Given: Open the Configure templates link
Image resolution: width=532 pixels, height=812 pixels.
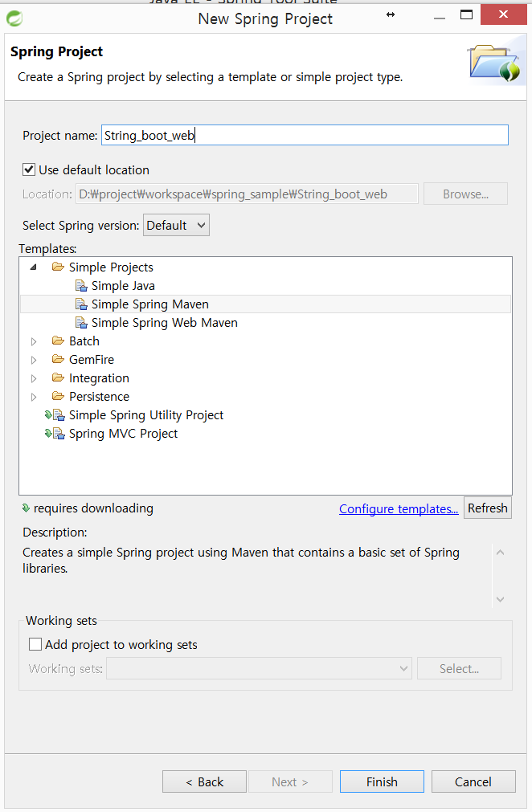Looking at the screenshot, I should 399,509.
